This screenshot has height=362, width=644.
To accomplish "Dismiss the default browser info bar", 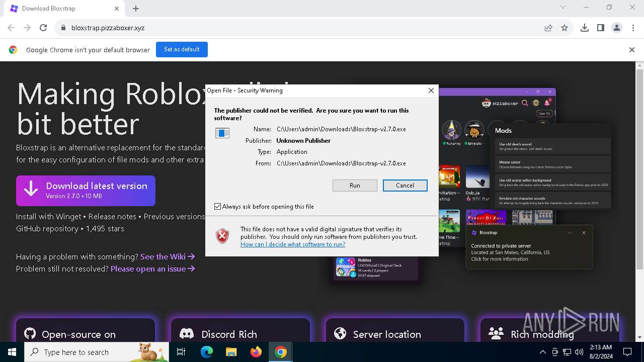I will [632, 50].
